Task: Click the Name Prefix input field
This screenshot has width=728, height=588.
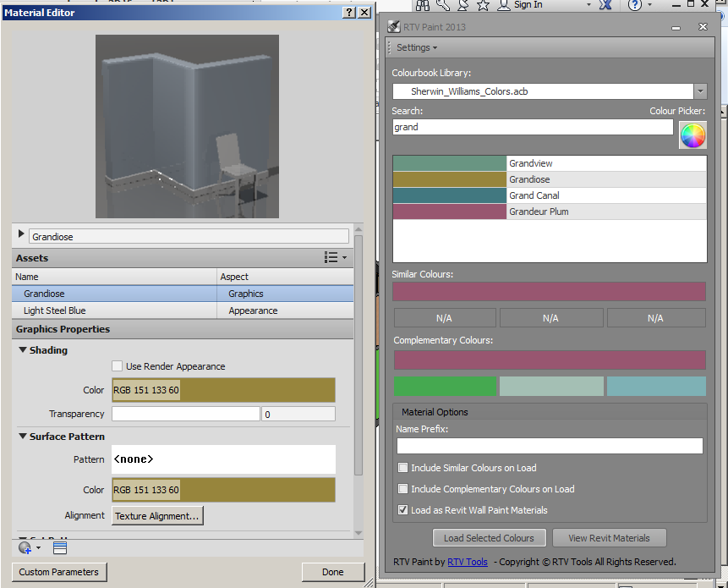Action: (x=550, y=445)
